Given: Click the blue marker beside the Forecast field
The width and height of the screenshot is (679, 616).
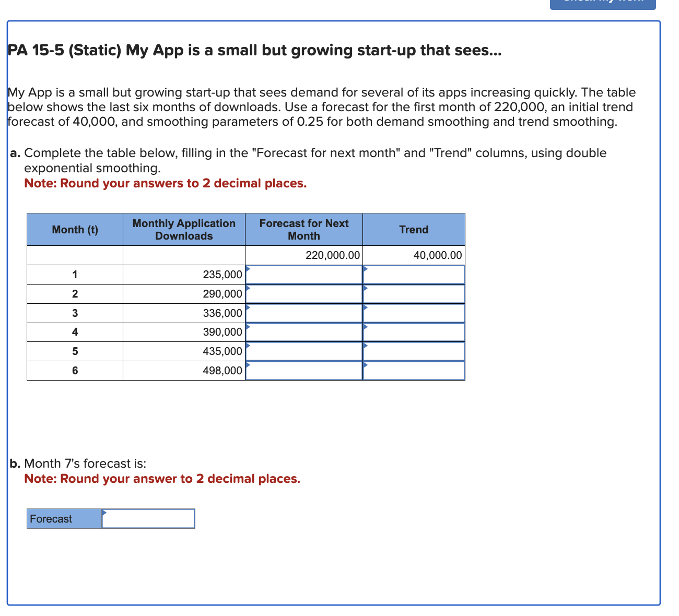Looking at the screenshot, I should click(104, 514).
